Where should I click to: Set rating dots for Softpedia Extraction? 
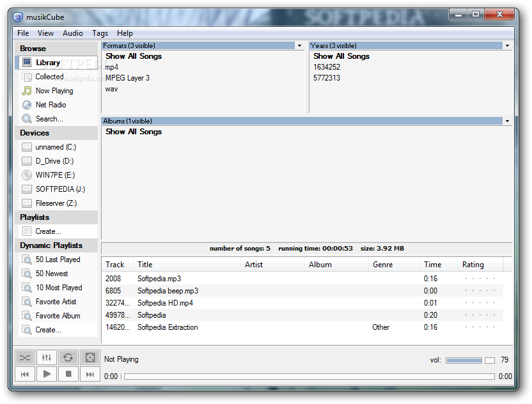click(x=480, y=327)
